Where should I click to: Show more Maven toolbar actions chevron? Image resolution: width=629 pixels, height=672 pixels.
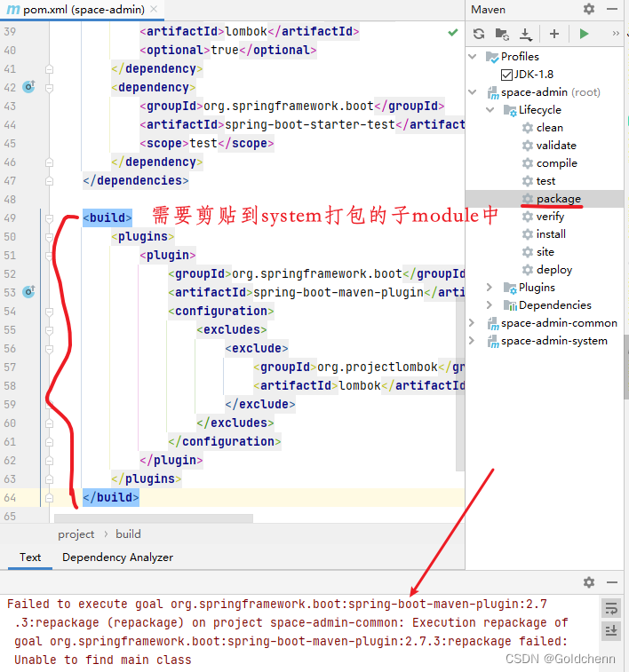point(616,34)
